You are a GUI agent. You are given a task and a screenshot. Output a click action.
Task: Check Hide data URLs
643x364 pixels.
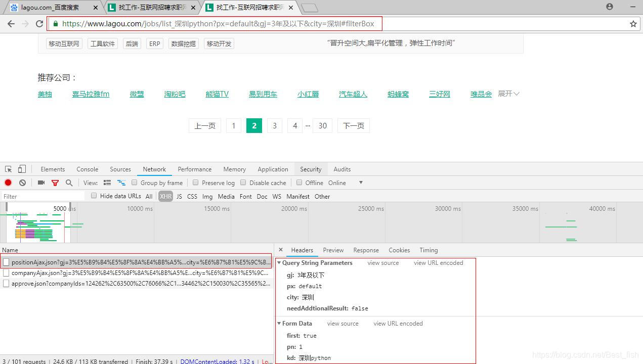pos(94,196)
